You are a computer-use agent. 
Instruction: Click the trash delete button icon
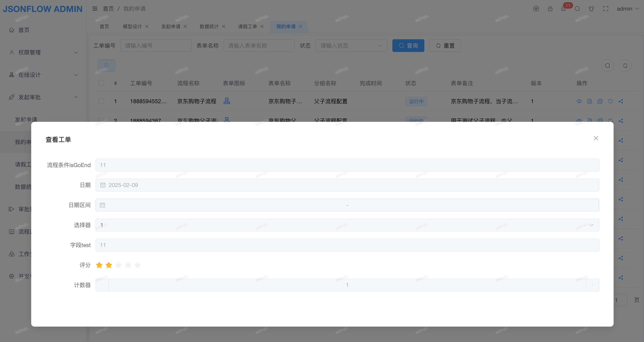(106, 66)
